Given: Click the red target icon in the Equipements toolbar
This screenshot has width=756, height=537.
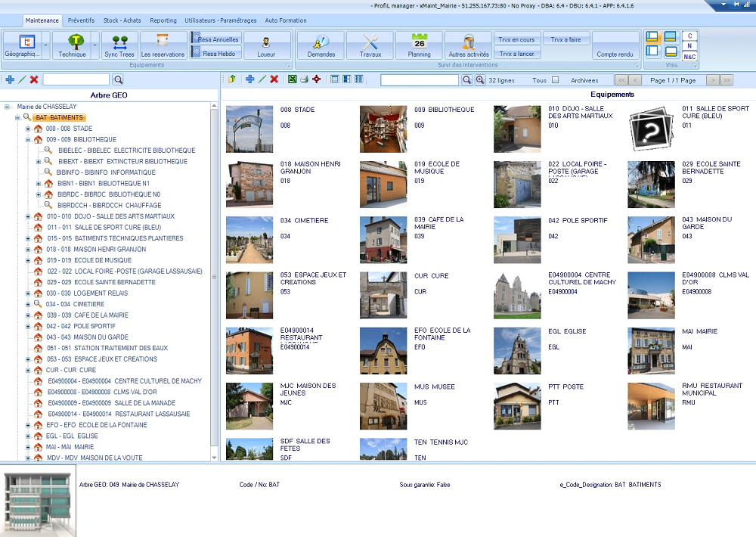Looking at the screenshot, I should tap(316, 79).
